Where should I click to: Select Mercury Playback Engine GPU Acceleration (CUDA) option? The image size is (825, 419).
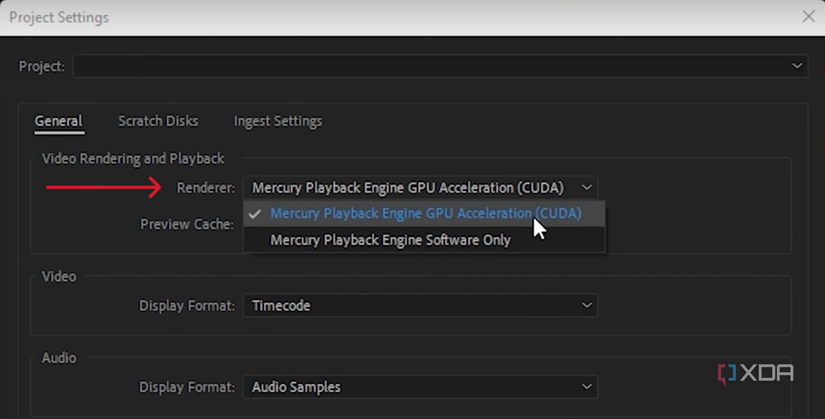tap(424, 213)
